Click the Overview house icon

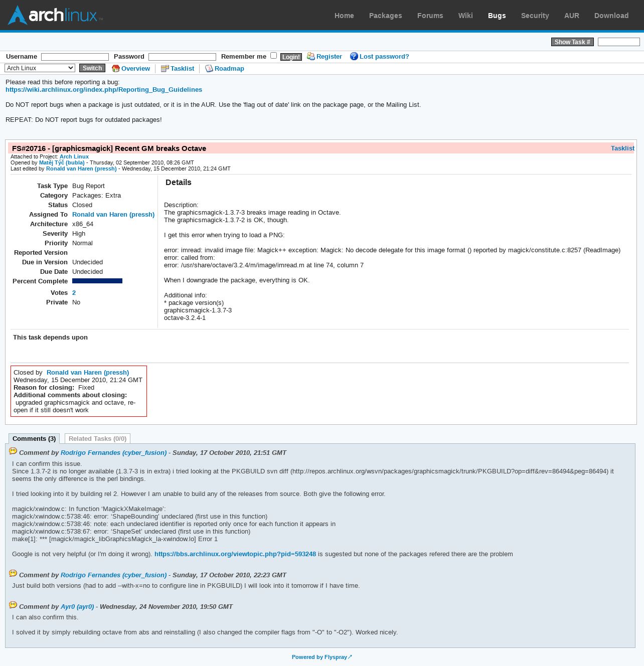(115, 68)
